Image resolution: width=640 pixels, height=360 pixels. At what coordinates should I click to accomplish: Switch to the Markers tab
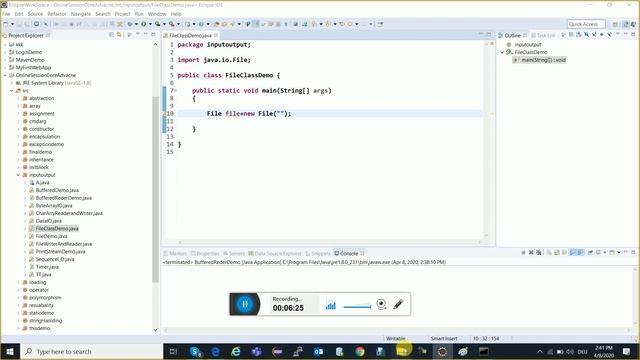[175, 253]
